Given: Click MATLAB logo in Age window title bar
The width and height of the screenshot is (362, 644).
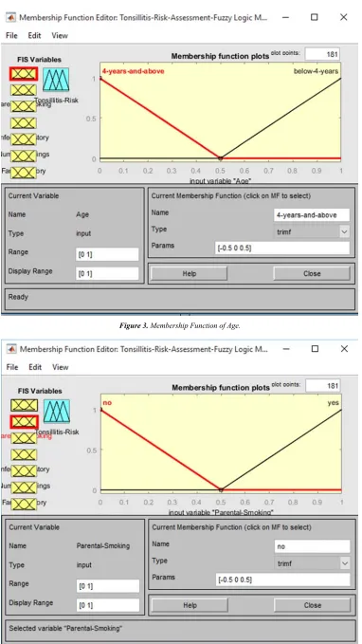Looking at the screenshot, I should click(11, 18).
